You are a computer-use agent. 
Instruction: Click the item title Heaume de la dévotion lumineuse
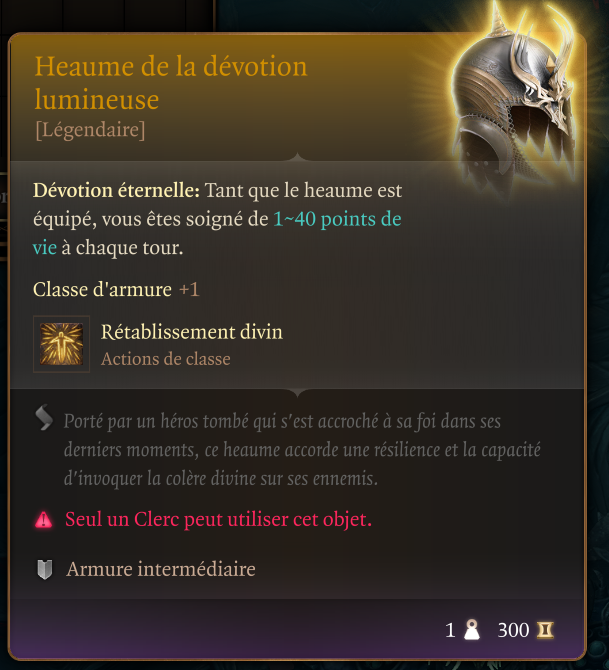pyautogui.click(x=171, y=83)
